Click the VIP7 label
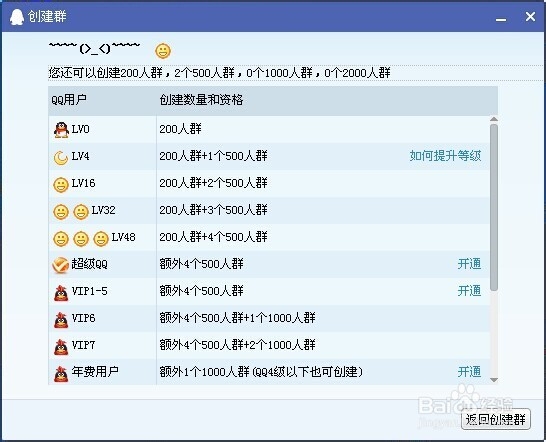Image resolution: width=546 pixels, height=442 pixels. tap(83, 345)
